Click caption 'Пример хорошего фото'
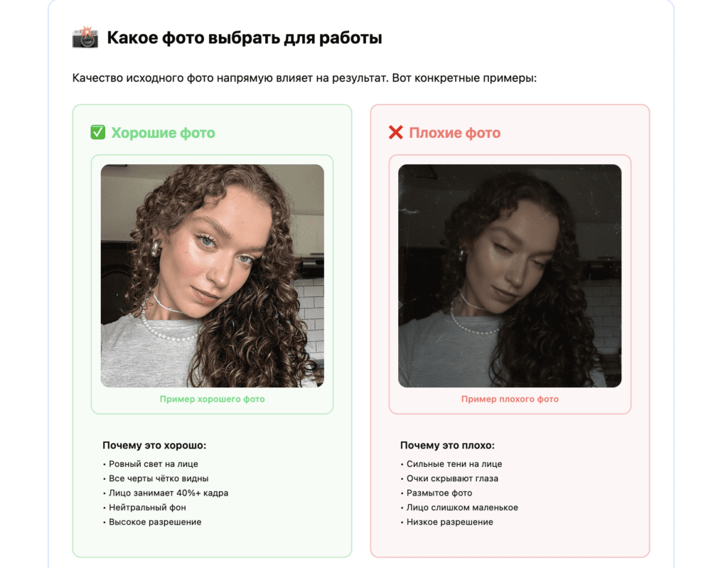Viewport: 728px width, 568px height. pos(212,399)
